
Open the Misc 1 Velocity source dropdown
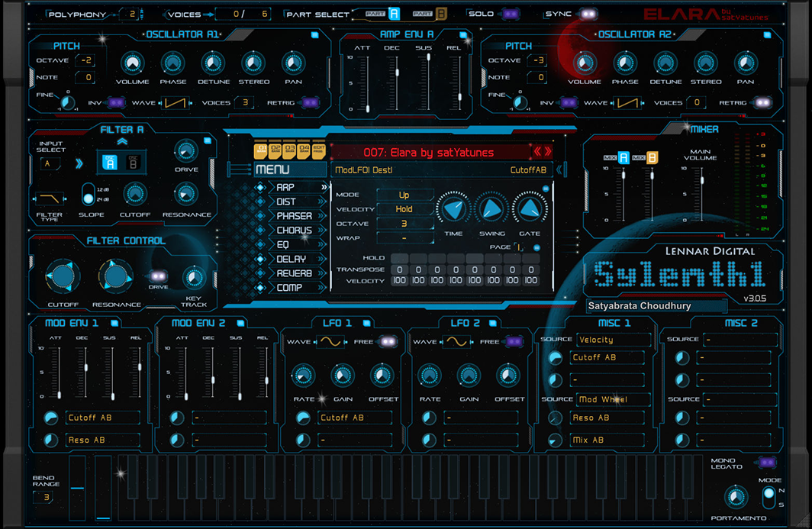pos(613,340)
